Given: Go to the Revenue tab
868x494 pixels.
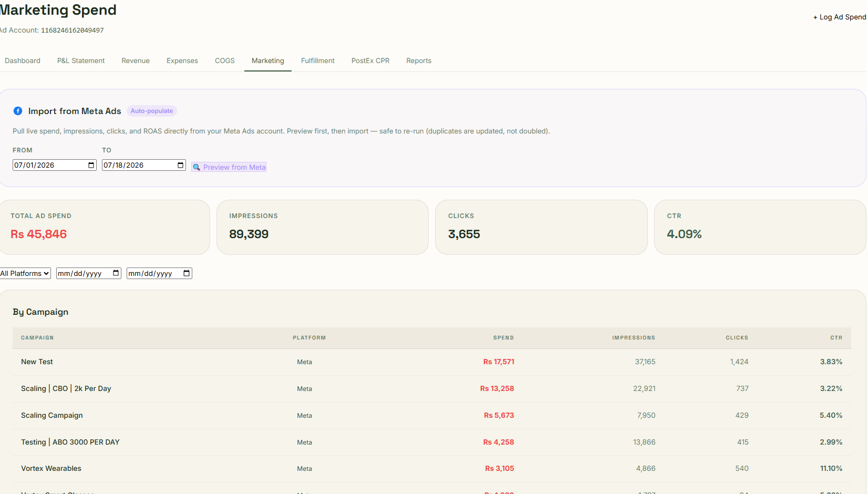Looking at the screenshot, I should (x=136, y=61).
